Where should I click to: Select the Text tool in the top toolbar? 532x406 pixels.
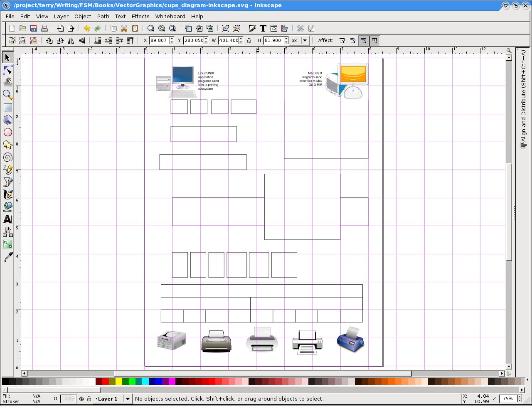click(x=263, y=28)
